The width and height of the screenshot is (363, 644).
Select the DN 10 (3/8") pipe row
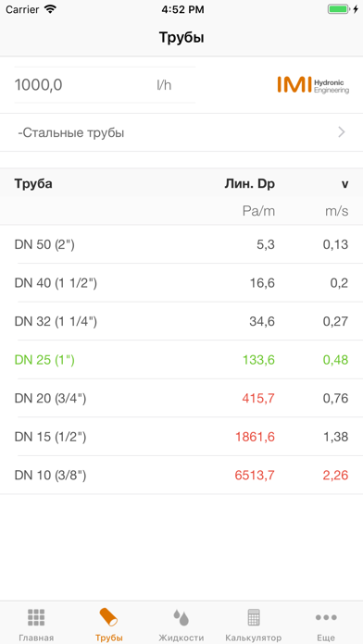(x=181, y=476)
